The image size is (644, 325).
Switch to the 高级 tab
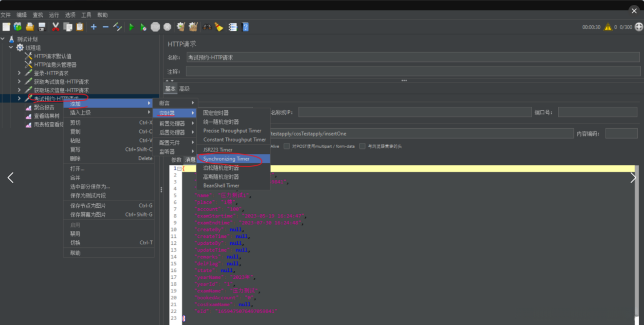point(184,89)
